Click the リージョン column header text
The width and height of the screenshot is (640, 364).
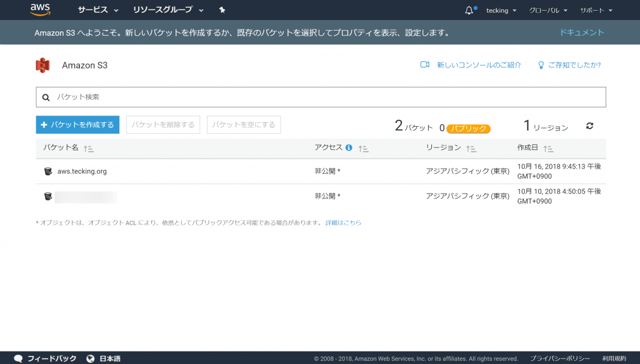[443, 147]
